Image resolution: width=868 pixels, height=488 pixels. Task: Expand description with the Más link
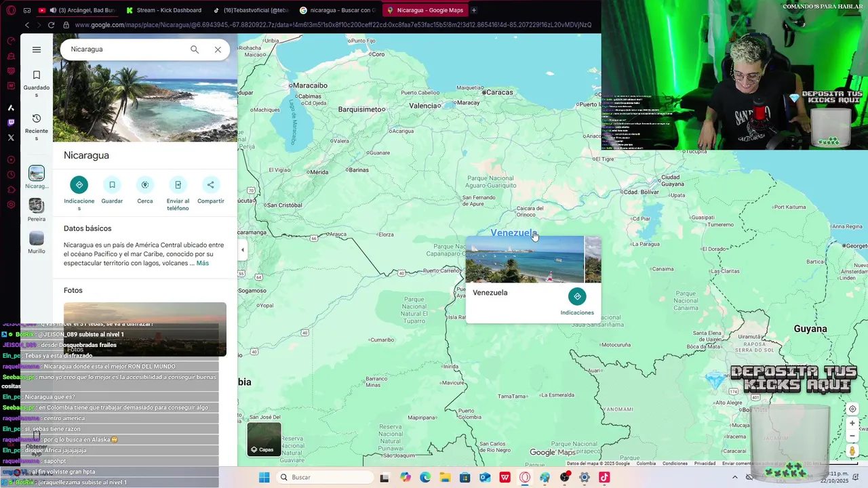203,263
